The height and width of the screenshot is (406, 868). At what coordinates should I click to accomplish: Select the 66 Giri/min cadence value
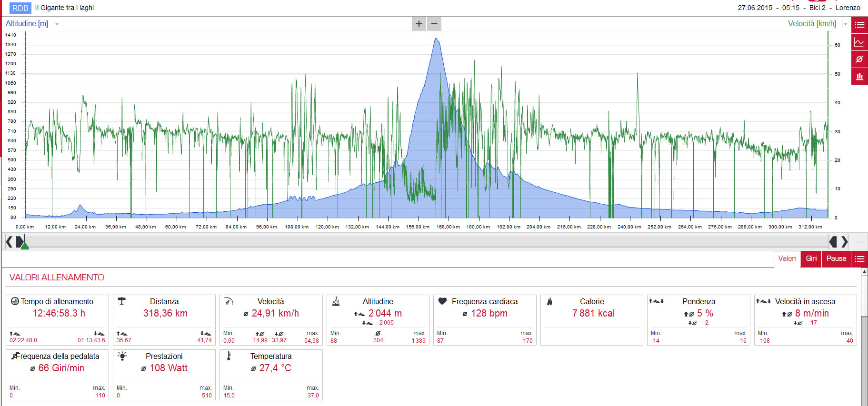[61, 368]
